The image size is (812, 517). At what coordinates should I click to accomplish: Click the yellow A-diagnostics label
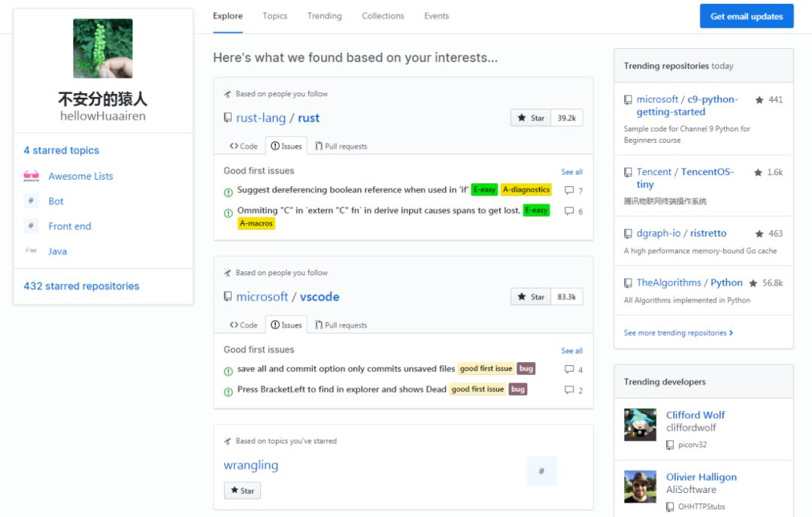coord(526,190)
